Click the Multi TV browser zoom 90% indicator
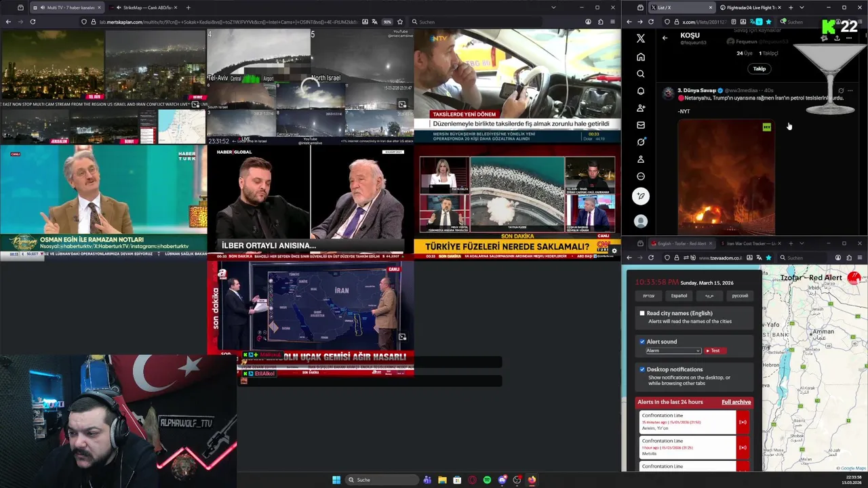 click(387, 22)
